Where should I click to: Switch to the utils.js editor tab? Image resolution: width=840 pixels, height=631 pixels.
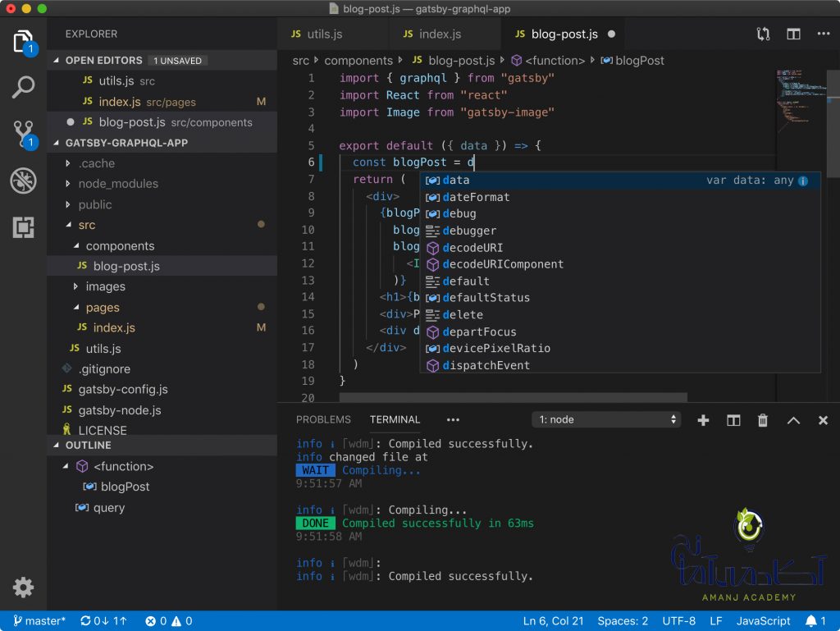pyautogui.click(x=325, y=34)
